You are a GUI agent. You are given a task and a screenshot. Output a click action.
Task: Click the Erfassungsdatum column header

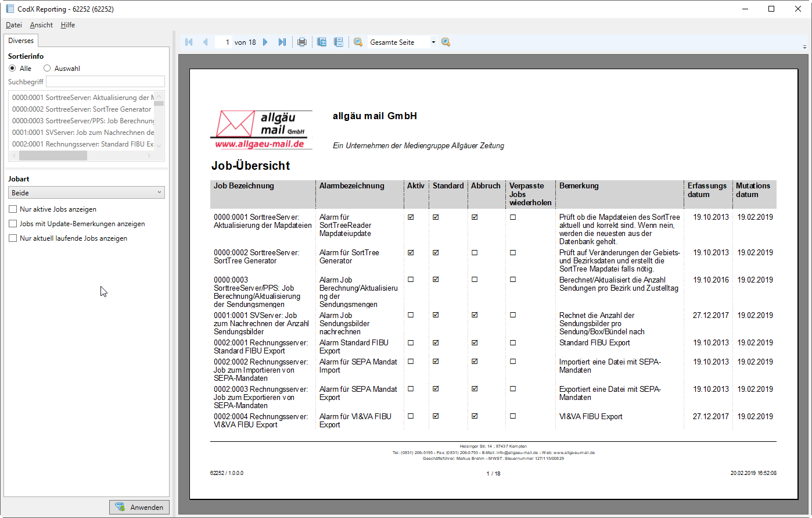(707, 190)
